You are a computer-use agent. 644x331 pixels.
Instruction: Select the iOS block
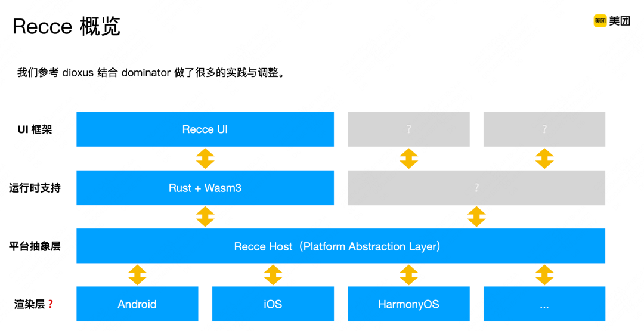tap(273, 304)
